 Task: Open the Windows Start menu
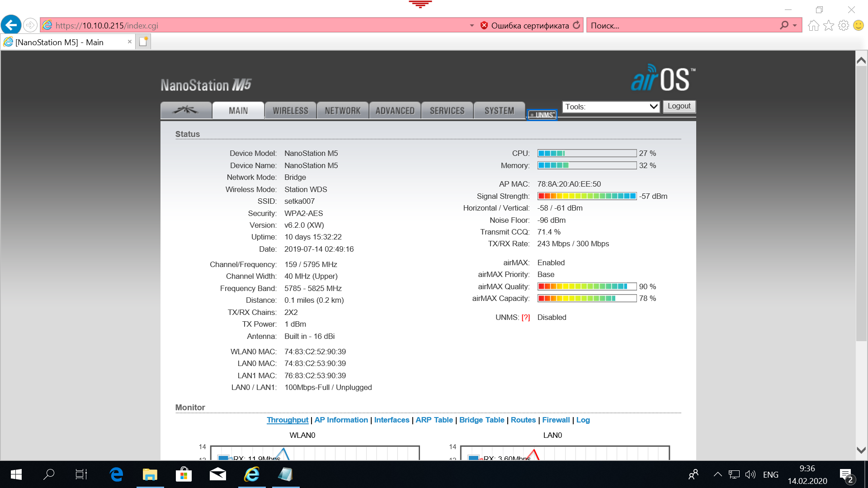16,474
